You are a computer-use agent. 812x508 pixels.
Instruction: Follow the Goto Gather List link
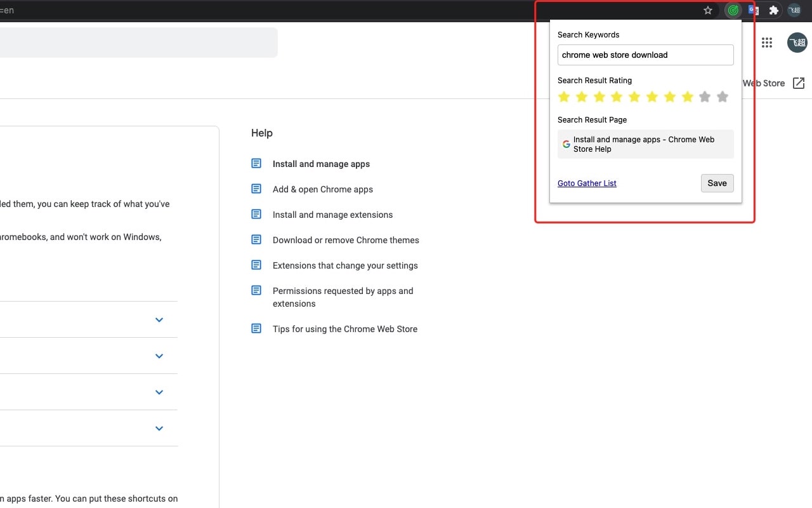click(x=587, y=184)
